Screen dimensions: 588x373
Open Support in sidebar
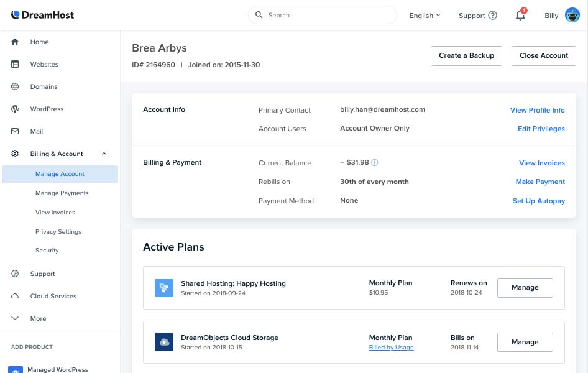(x=42, y=274)
